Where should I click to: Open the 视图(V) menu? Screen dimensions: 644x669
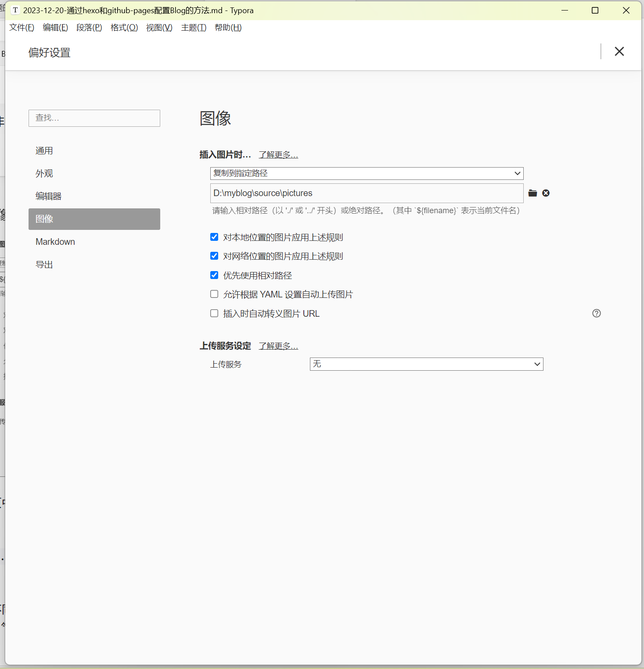pos(159,28)
